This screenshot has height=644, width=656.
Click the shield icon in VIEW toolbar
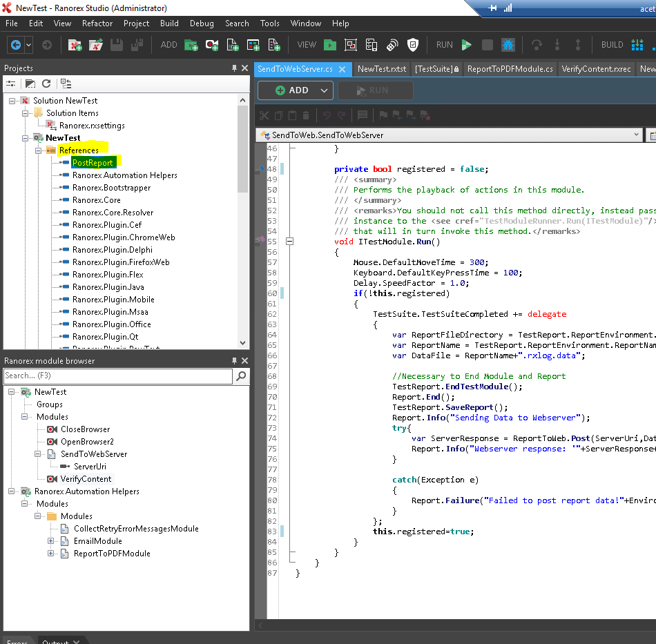click(x=413, y=45)
